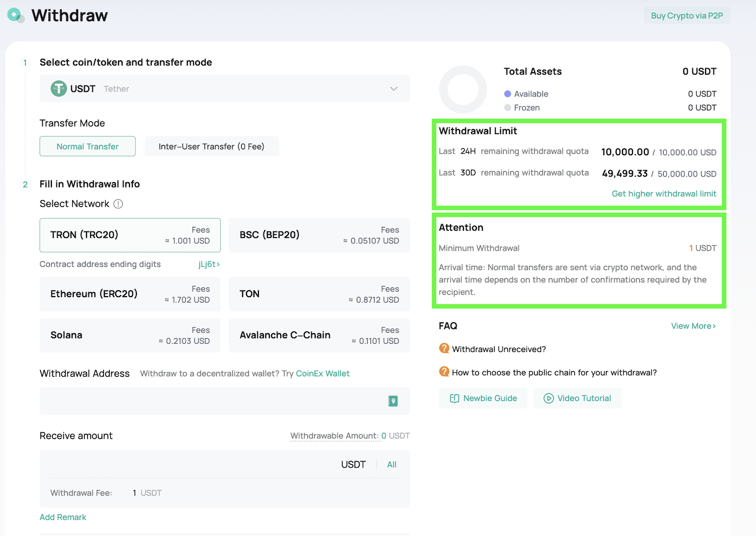Click the CoinEx logo beside Withdraw title

point(16,15)
